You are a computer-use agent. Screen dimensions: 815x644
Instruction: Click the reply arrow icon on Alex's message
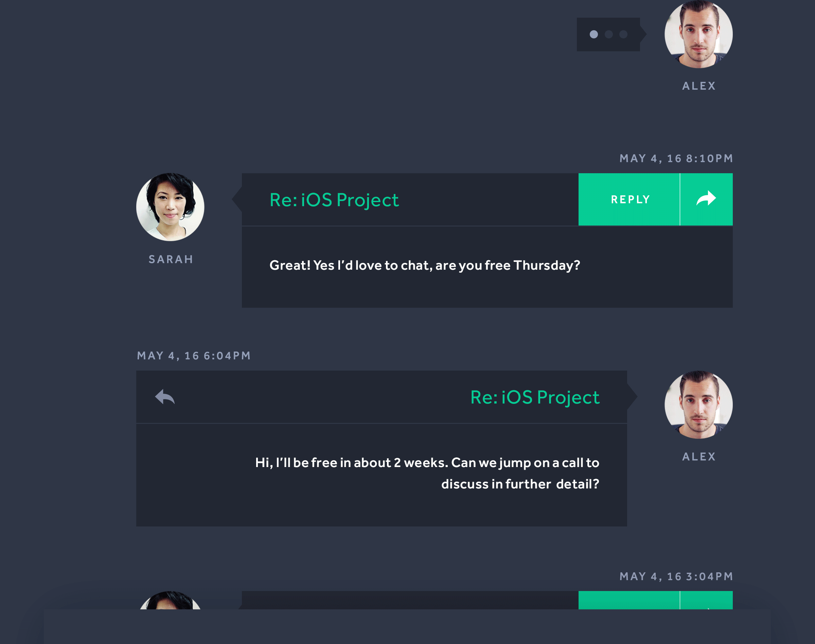click(x=165, y=397)
